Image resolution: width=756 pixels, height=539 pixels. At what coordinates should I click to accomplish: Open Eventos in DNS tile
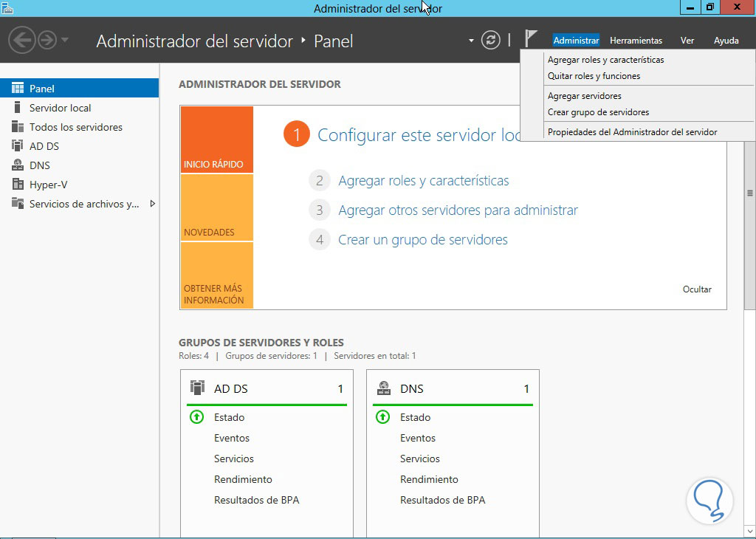[x=418, y=438]
